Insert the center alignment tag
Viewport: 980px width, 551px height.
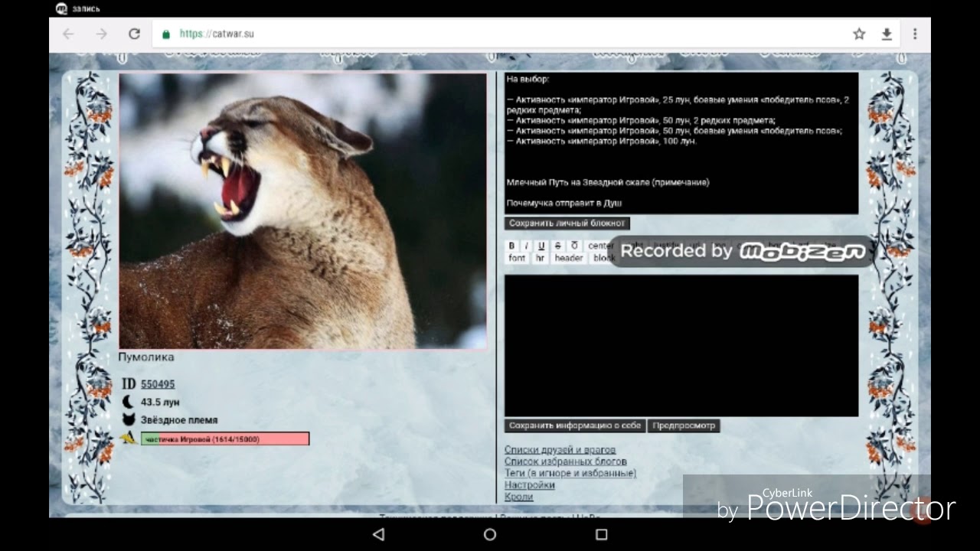[600, 246]
